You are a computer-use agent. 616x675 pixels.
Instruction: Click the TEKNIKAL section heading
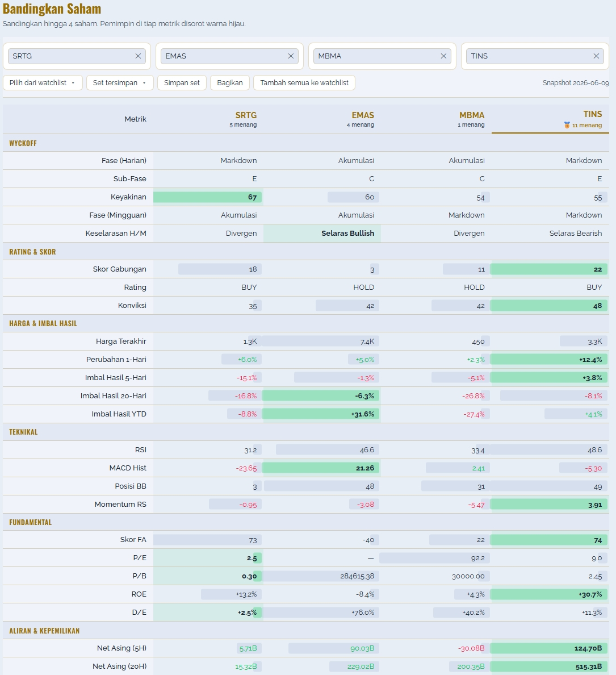23,432
